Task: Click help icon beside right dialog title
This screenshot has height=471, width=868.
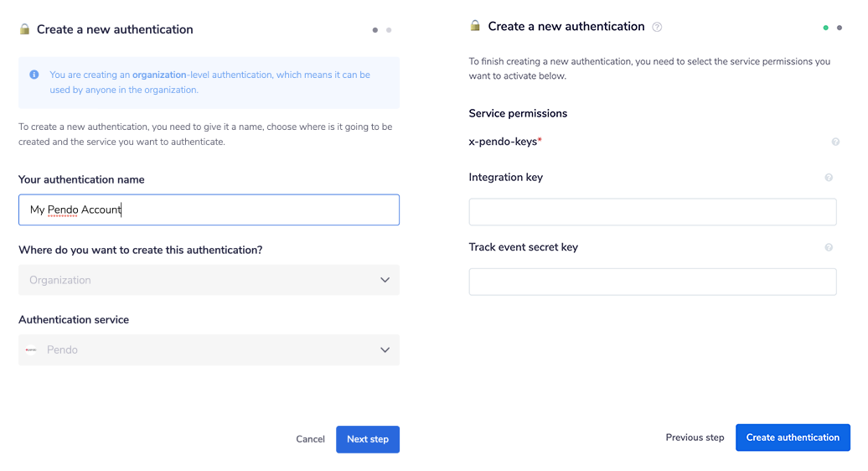Action: [x=657, y=27]
